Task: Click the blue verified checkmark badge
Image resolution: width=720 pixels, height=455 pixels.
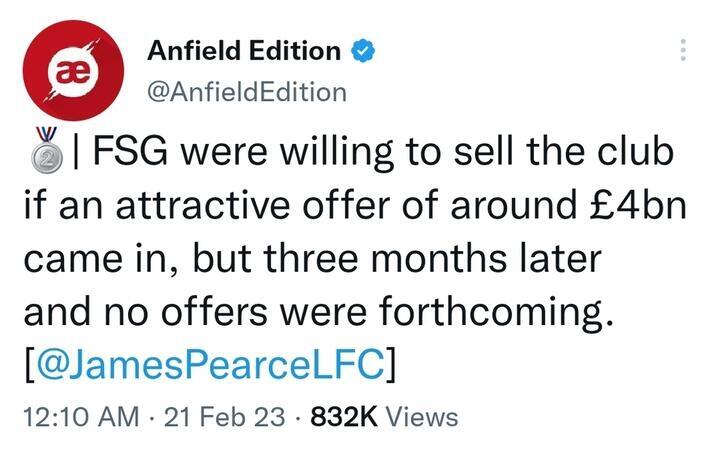Action: [x=362, y=50]
